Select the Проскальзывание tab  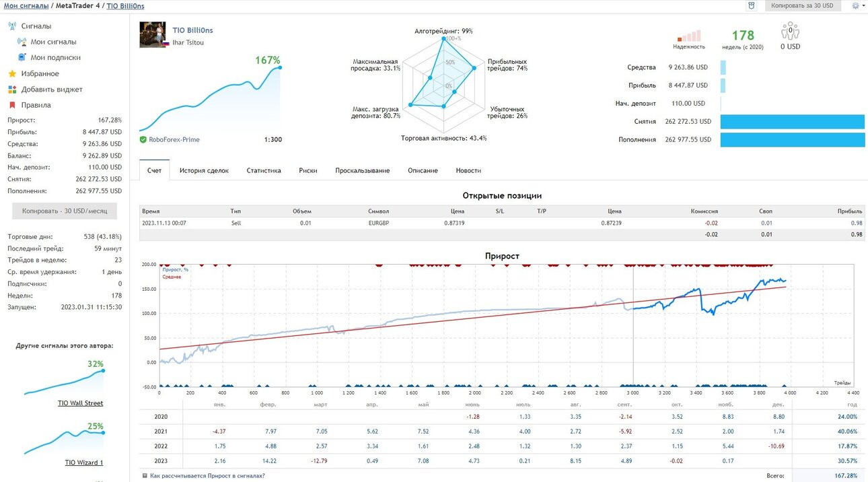[x=363, y=170]
